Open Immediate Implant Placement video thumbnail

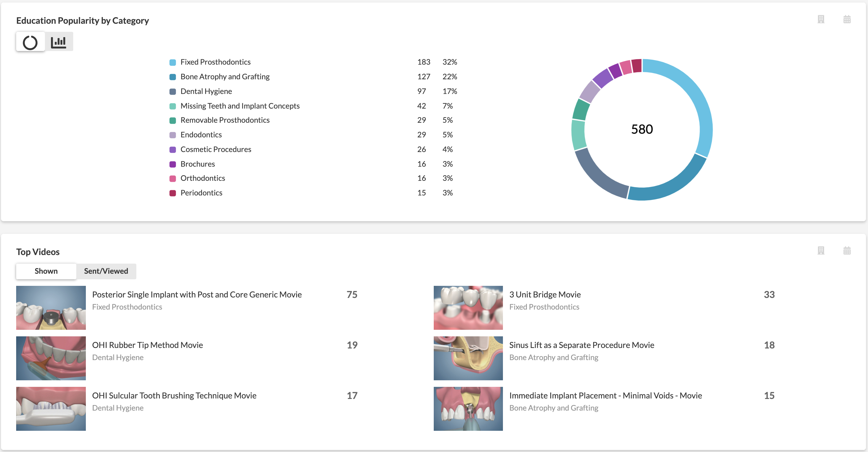point(468,409)
